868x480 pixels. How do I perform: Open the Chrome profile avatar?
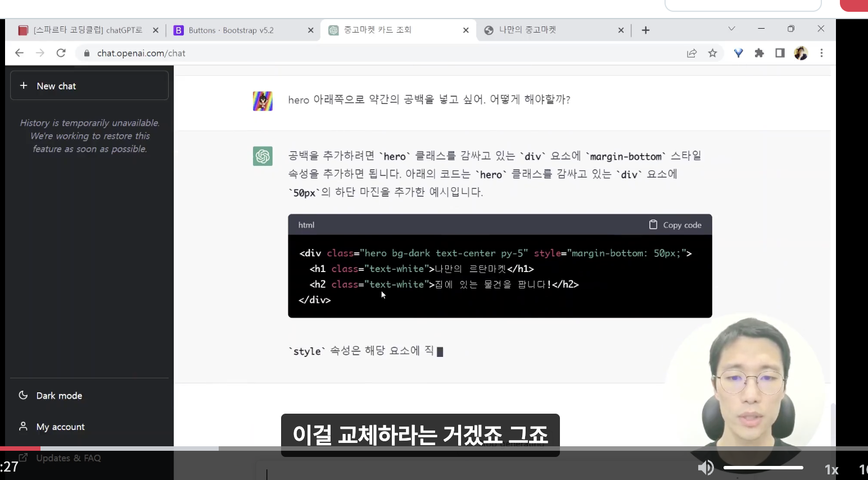tap(801, 53)
